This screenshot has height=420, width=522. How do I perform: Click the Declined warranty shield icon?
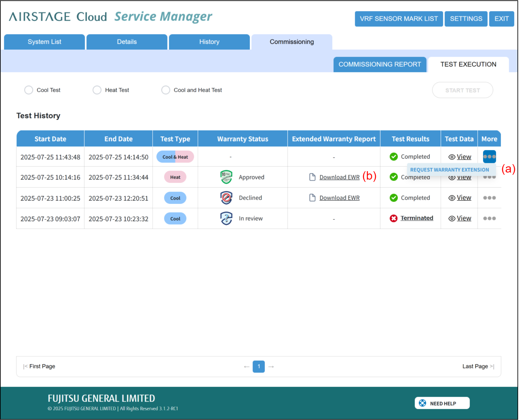click(x=226, y=198)
